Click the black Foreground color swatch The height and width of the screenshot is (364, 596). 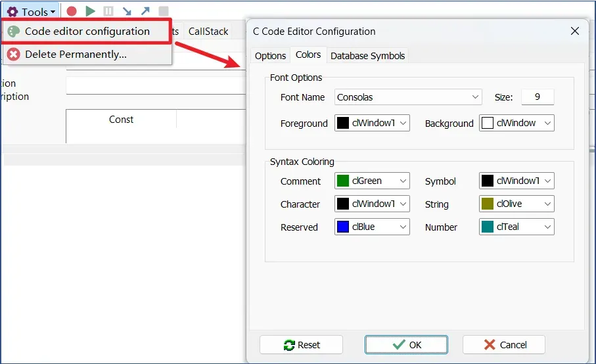[343, 123]
